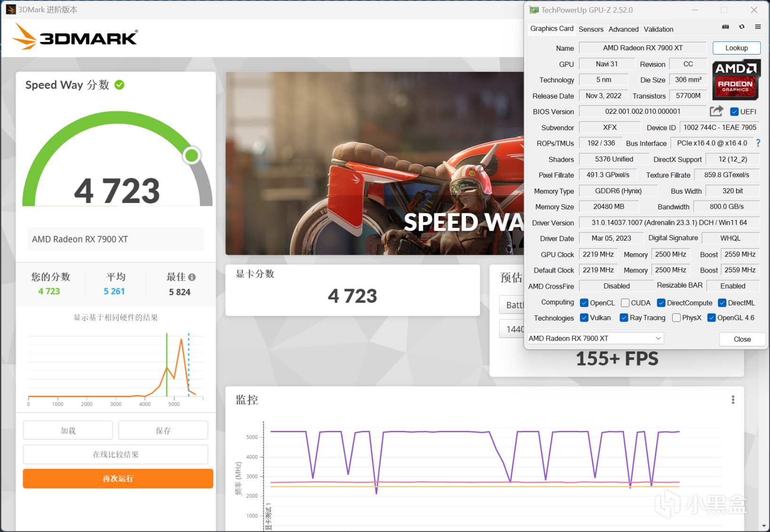Viewport: 770px width, 532px height.
Task: Click the GPU-Z Close button
Action: [x=742, y=339]
